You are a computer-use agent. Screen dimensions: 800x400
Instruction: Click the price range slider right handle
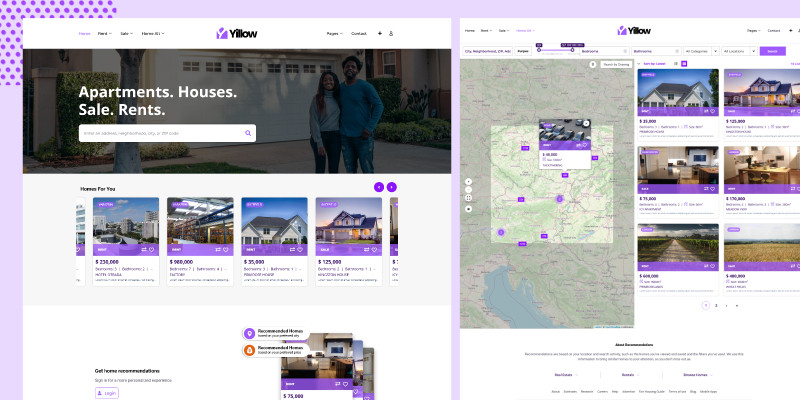coord(572,50)
